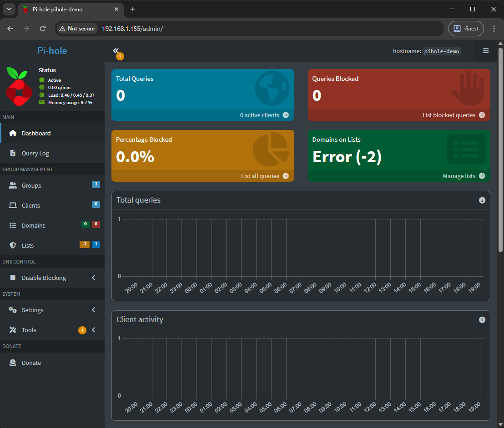Open the Dashboard menu item

click(x=36, y=133)
